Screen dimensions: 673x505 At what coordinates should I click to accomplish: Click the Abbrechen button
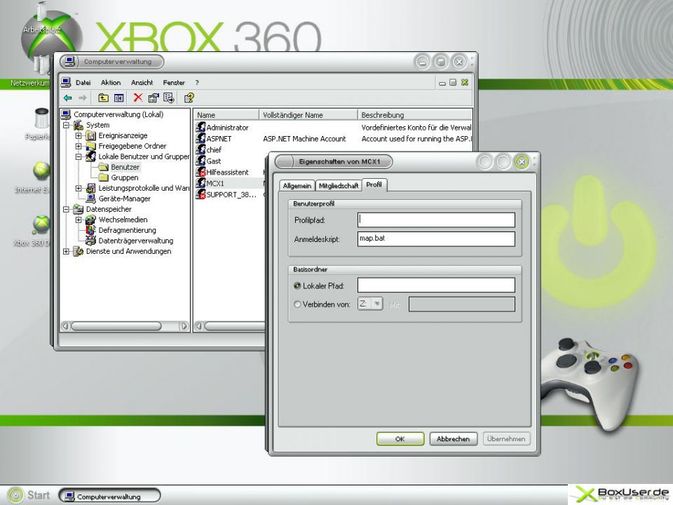point(453,438)
